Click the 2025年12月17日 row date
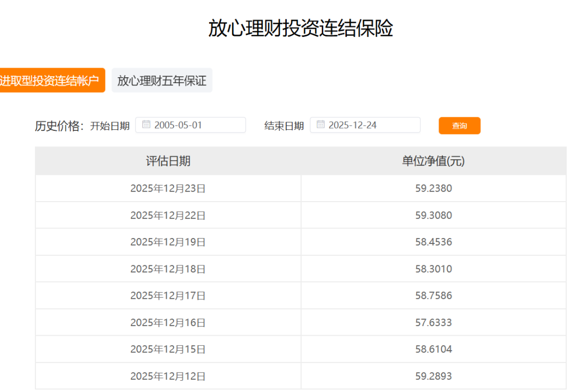Viewport: 579px width, 392px height. (x=168, y=295)
